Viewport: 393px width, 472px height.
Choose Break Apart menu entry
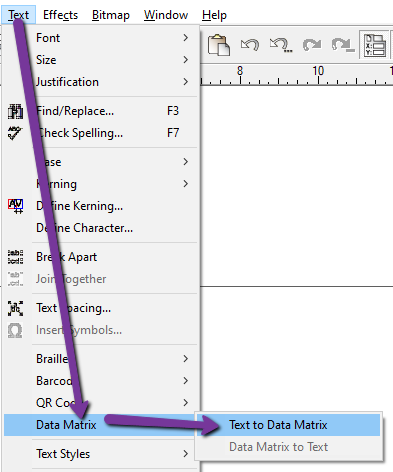click(x=102, y=257)
